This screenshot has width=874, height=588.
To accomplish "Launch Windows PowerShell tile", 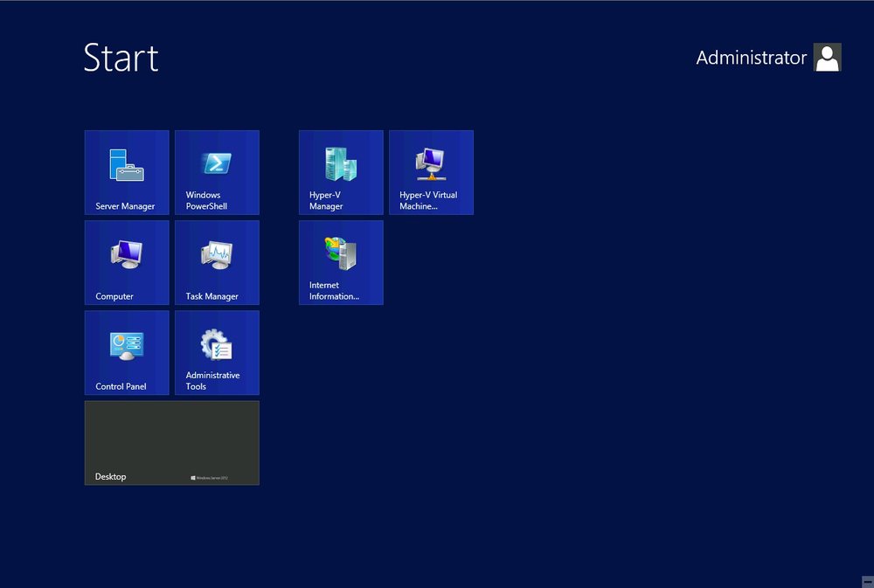I will click(x=217, y=172).
